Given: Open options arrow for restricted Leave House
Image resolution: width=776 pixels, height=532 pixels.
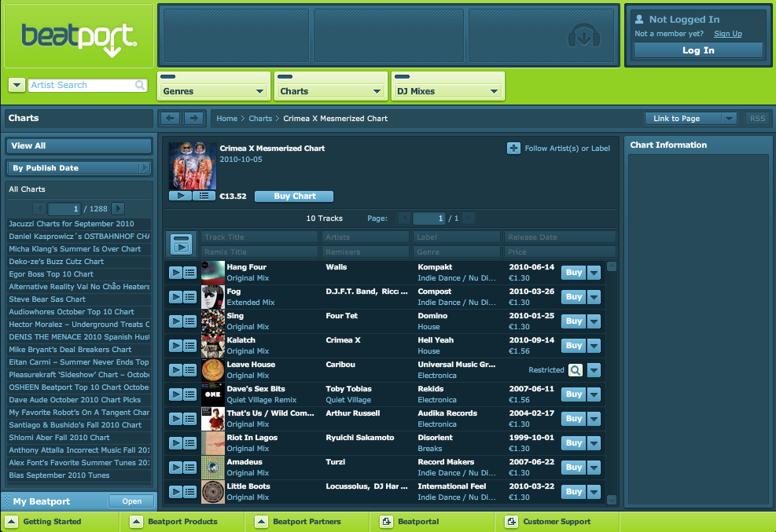Looking at the screenshot, I should (594, 370).
